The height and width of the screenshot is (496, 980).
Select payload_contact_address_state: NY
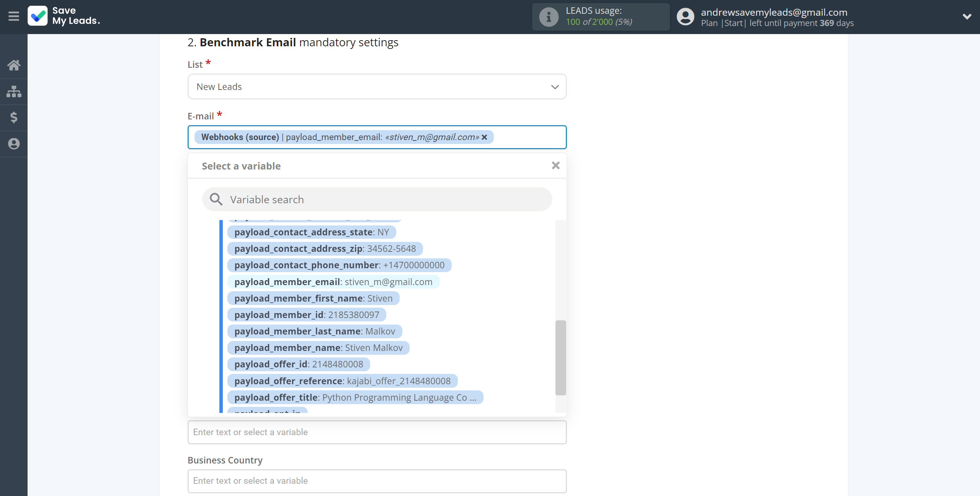(312, 232)
